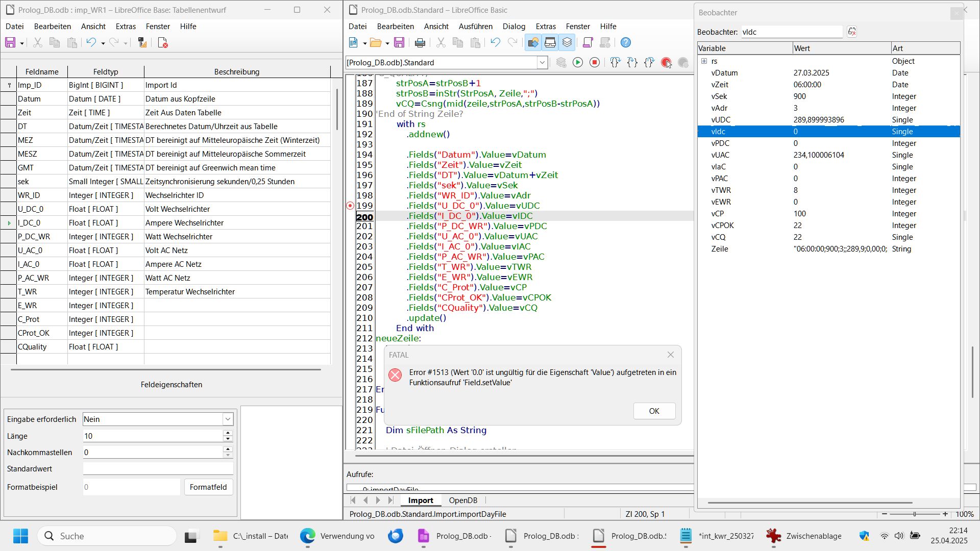Image resolution: width=980 pixels, height=551 pixels.
Task: Click code editor vertical scrollbar
Action: [x=972, y=372]
